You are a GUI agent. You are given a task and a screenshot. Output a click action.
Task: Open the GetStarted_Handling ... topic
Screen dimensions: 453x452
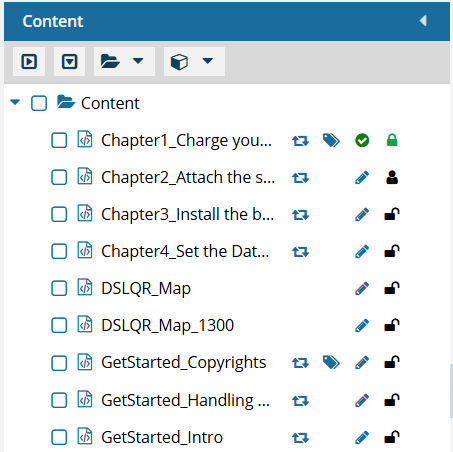[185, 400]
